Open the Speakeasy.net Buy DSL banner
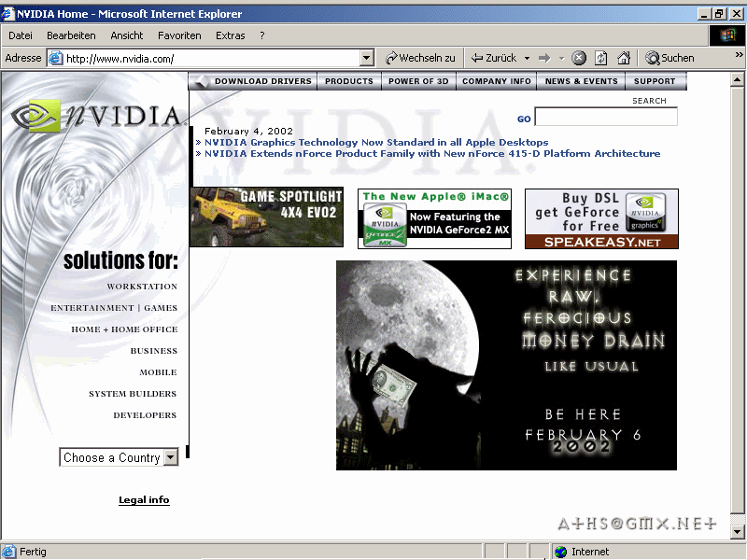 point(601,218)
